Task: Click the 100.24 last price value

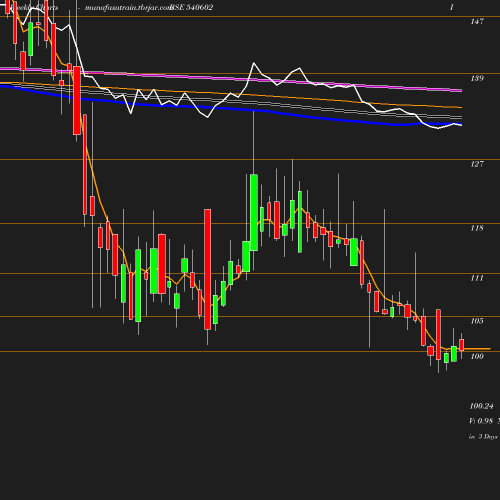Action: (481, 406)
